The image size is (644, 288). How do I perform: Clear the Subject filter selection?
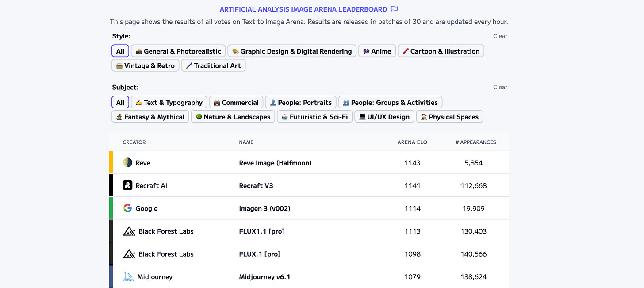[x=500, y=87]
